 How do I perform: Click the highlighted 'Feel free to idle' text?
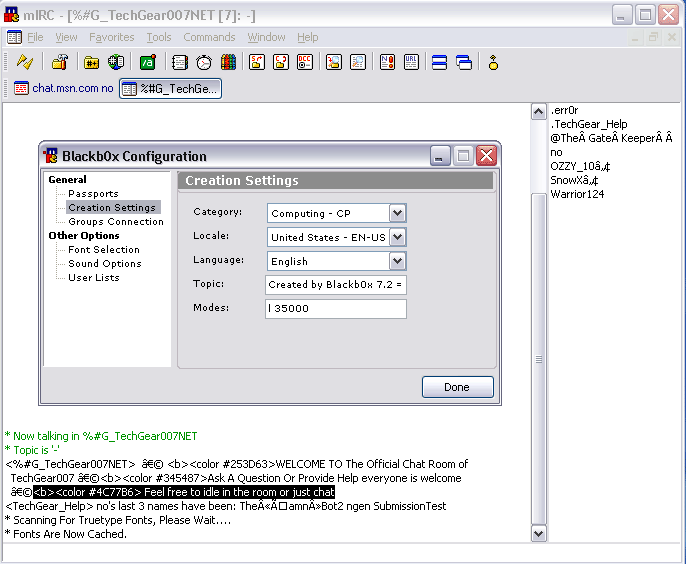click(x=184, y=492)
